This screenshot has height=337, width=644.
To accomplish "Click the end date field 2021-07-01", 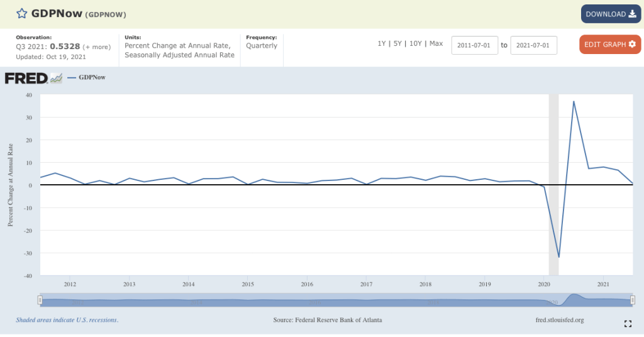I will pos(533,45).
